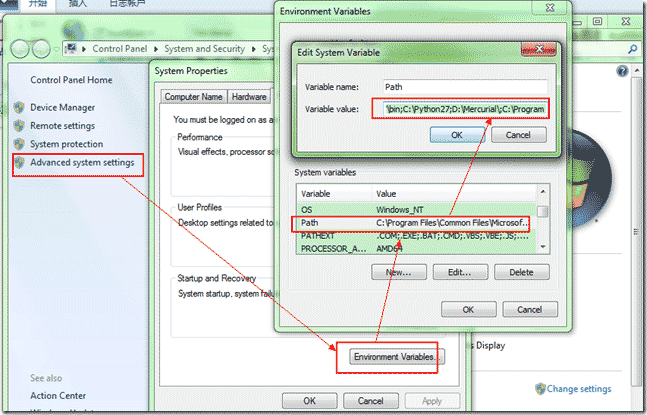Viewport: 647px width, 415px height.
Task: Click Delete button under System variables
Action: point(521,272)
